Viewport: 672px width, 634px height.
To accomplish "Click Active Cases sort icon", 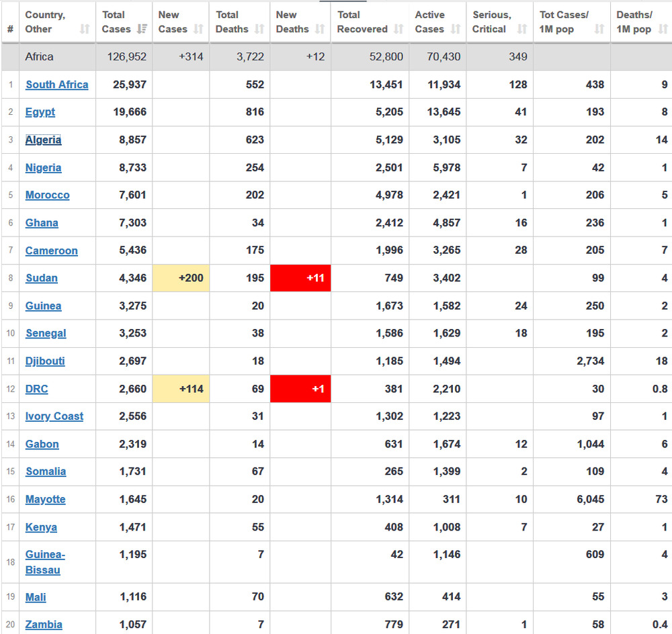I will click(x=456, y=29).
